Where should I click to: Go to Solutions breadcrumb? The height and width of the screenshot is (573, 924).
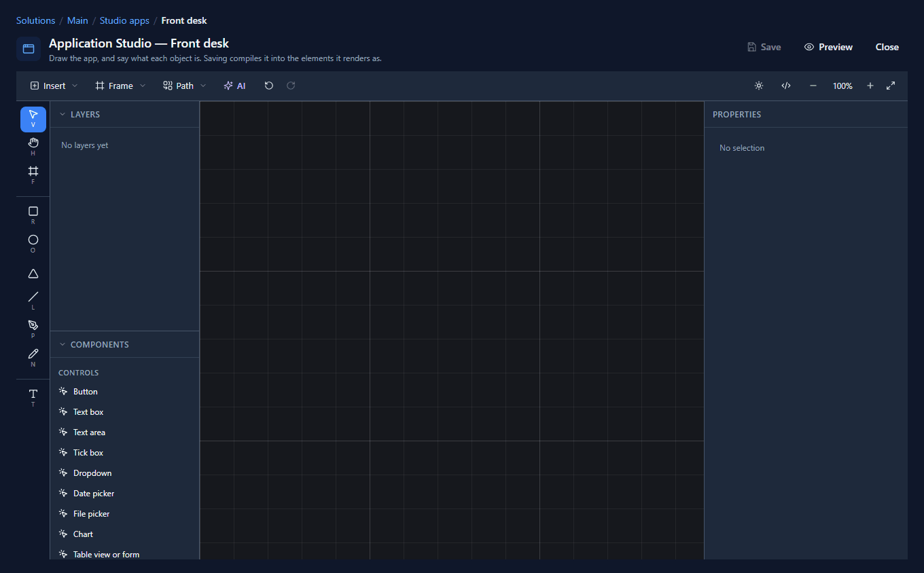pos(36,20)
